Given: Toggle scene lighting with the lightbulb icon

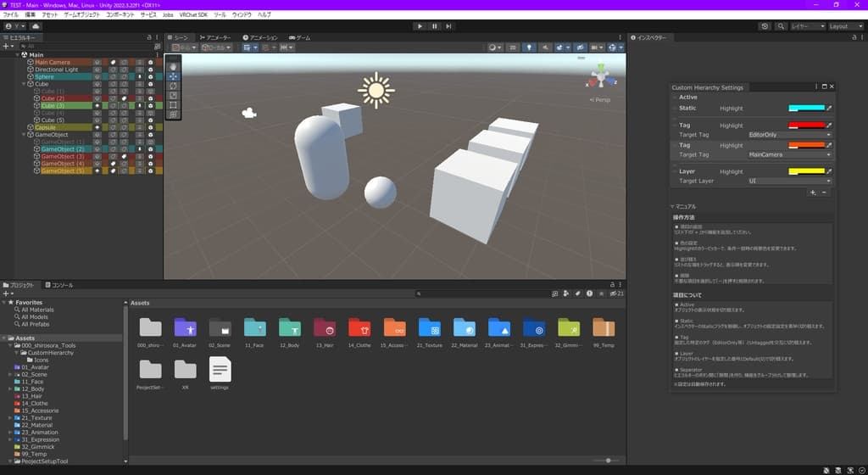Looking at the screenshot, I should point(529,47).
